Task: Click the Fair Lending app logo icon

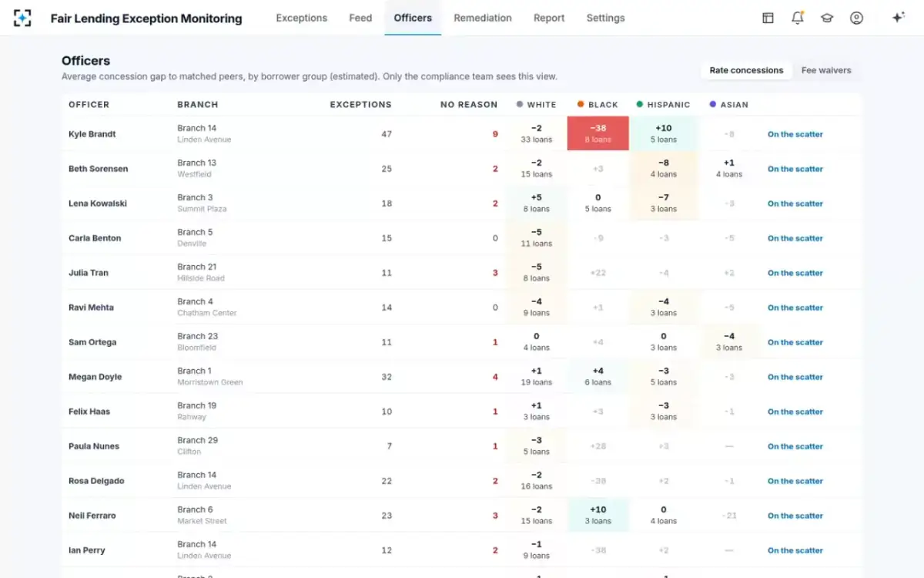Action: tap(22, 18)
